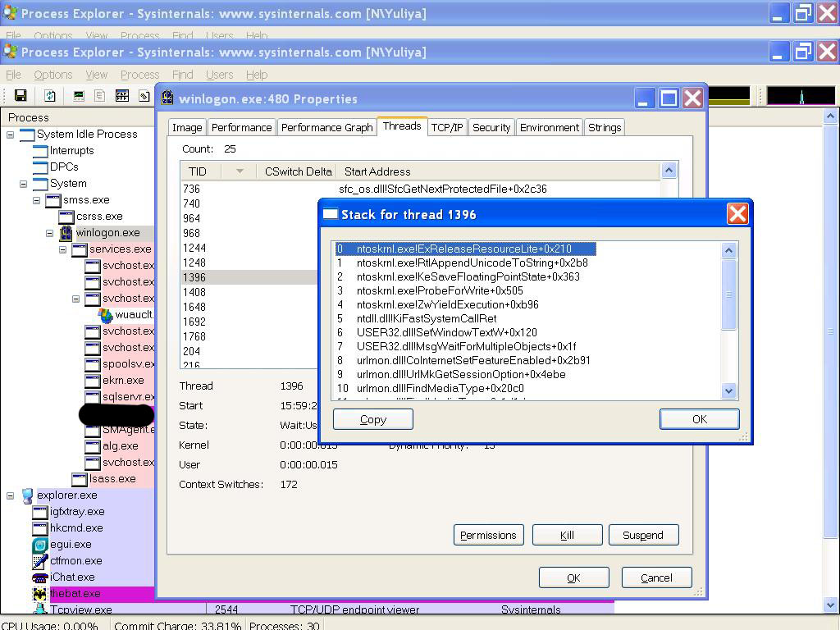
Task: Click the thebat.exe bat icon
Action: (x=40, y=594)
